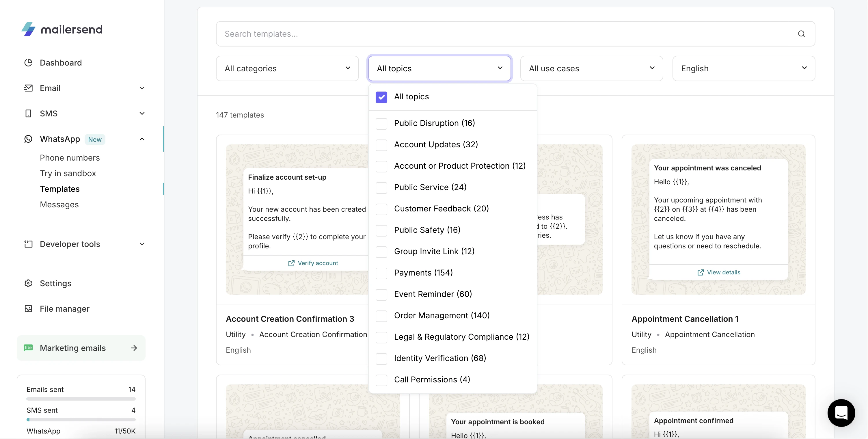Tick Legal & Regulatory Compliance (12) checkbox
Viewport: 868px width, 439px height.
tap(381, 338)
